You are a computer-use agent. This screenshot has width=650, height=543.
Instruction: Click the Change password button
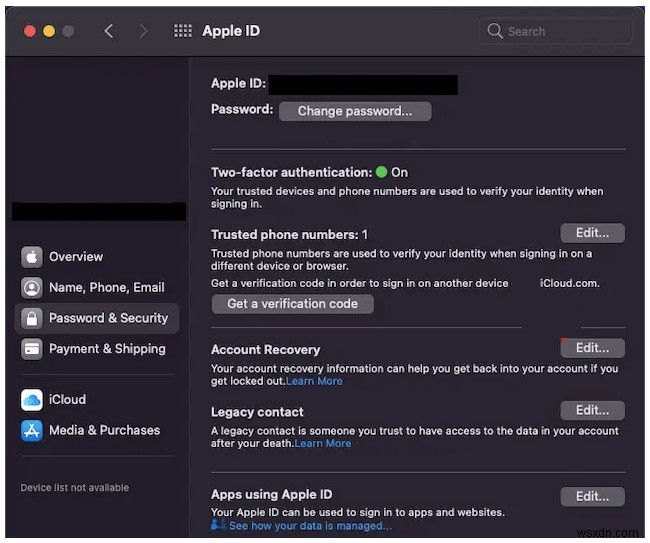355,111
